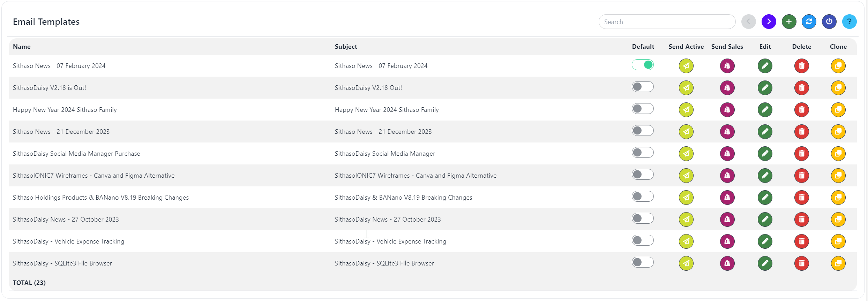868x301 pixels.
Task: Toggle default for Sithaso Holdings Products row
Action: coord(643,196)
